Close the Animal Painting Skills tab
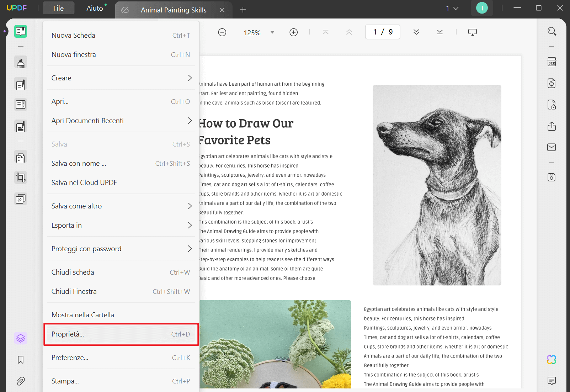 222,10
